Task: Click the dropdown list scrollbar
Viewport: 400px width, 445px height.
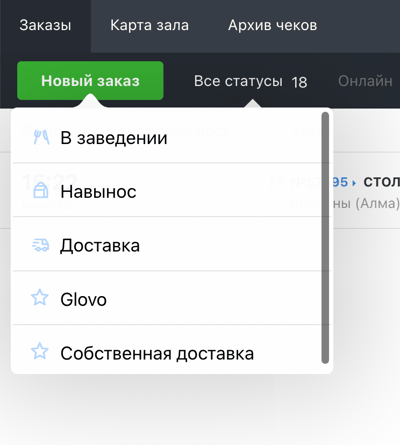Action: point(325,238)
